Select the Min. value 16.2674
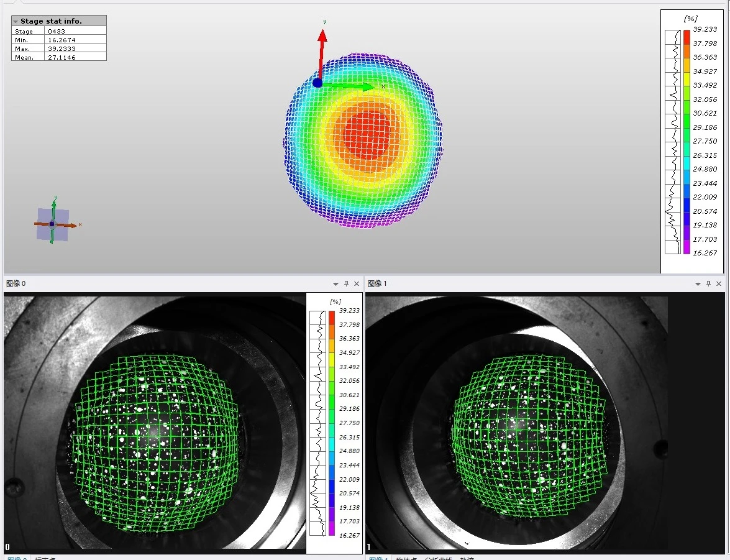 coord(62,40)
